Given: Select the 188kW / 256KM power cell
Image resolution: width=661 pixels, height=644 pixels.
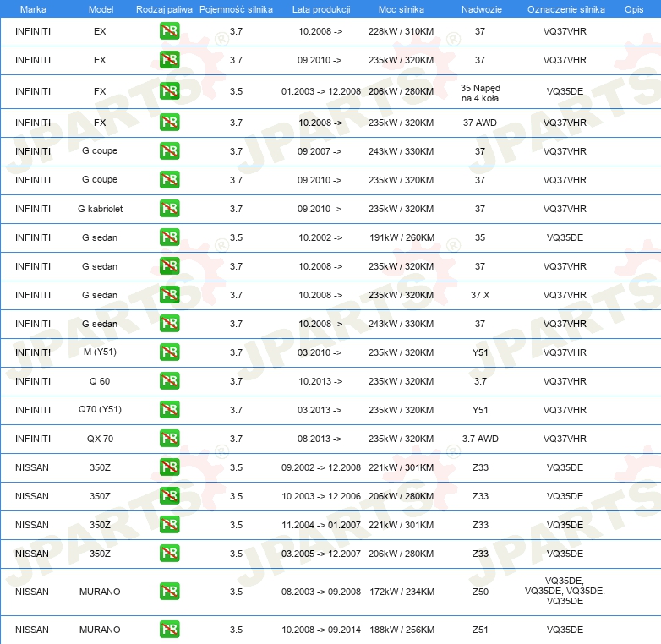Looking at the screenshot, I should coord(402,630).
